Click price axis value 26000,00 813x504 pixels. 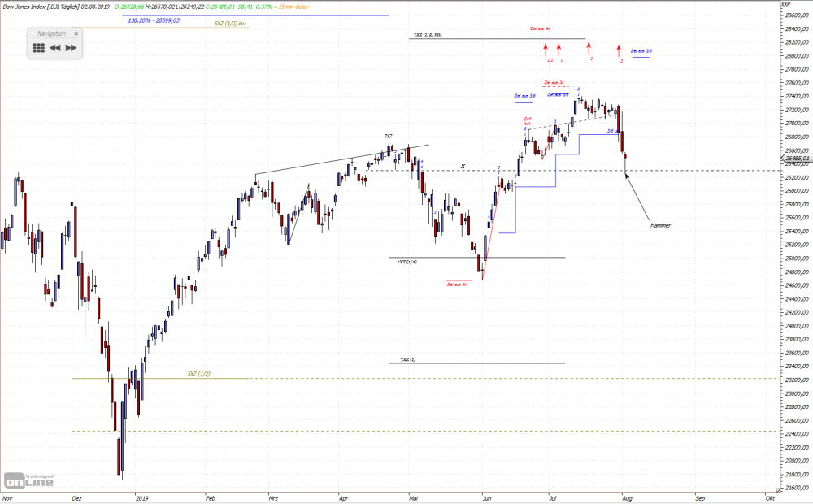798,191
